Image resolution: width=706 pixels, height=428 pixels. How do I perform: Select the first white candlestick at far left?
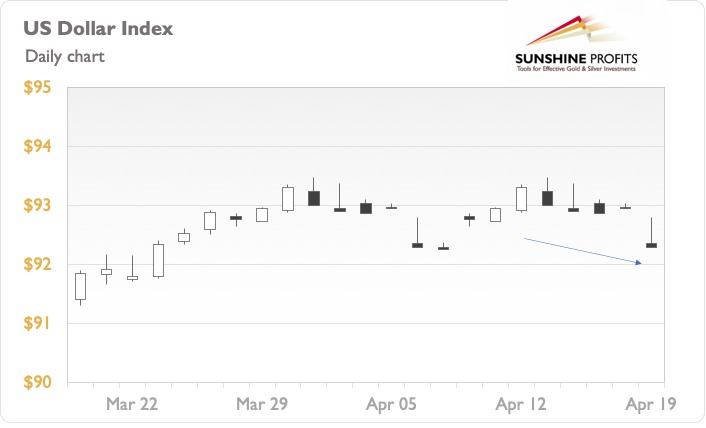[x=81, y=286]
